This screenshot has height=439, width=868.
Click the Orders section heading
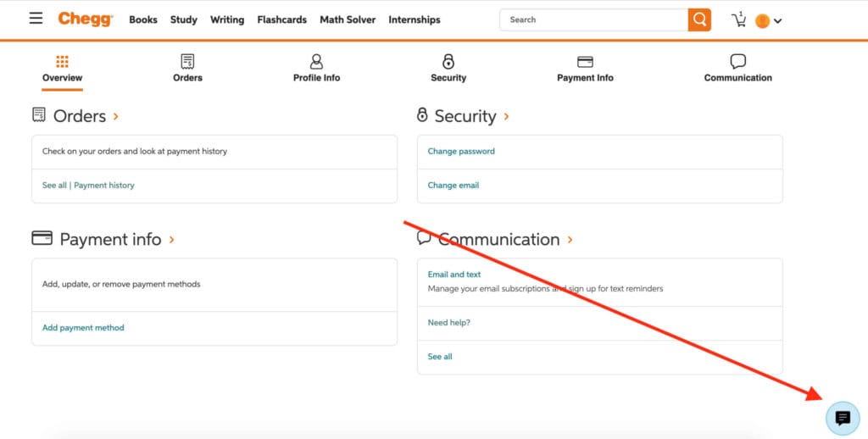click(80, 116)
